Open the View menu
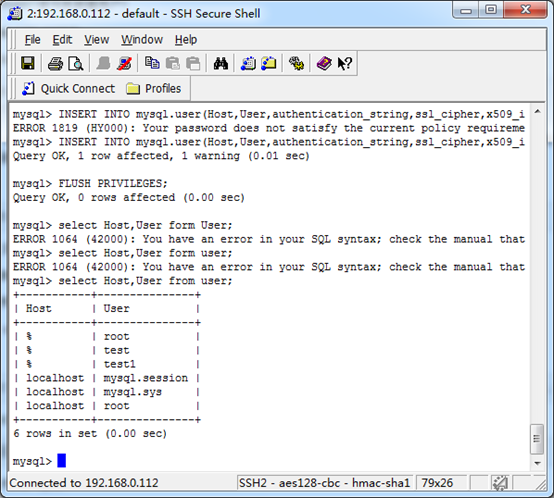The image size is (554, 498). 96,40
